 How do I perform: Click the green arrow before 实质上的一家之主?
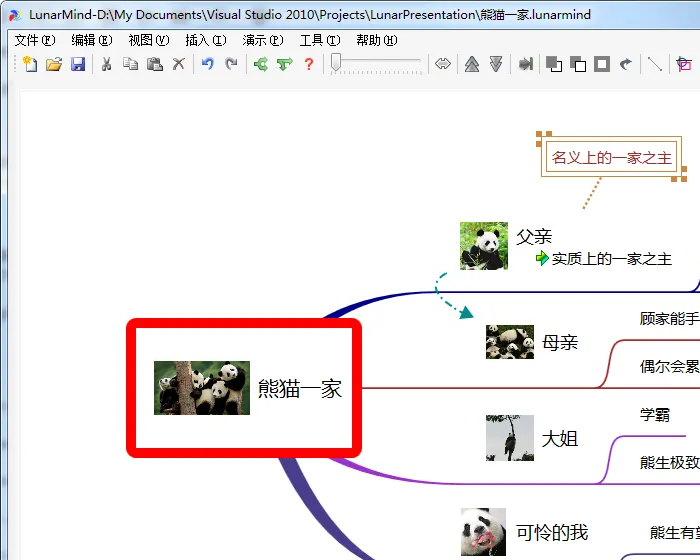coord(542,258)
